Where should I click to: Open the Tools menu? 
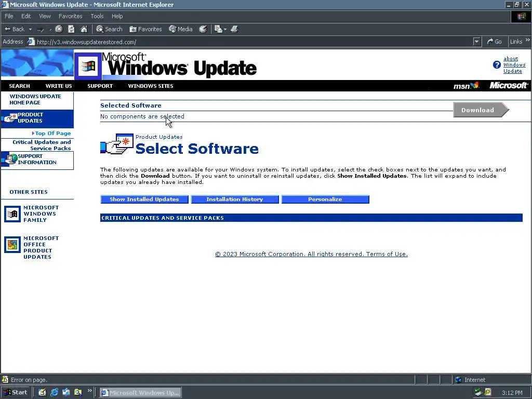tap(97, 16)
